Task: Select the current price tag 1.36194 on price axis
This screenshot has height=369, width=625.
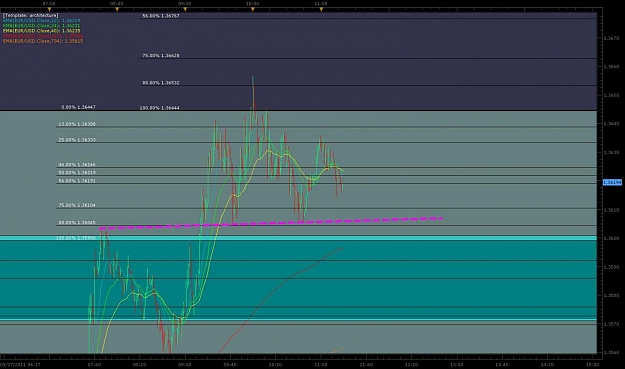Action: click(x=612, y=183)
